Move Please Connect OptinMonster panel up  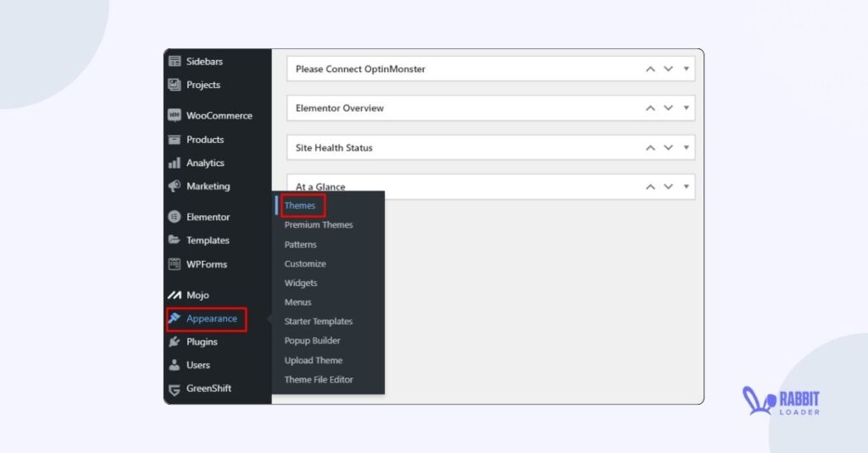tap(650, 69)
